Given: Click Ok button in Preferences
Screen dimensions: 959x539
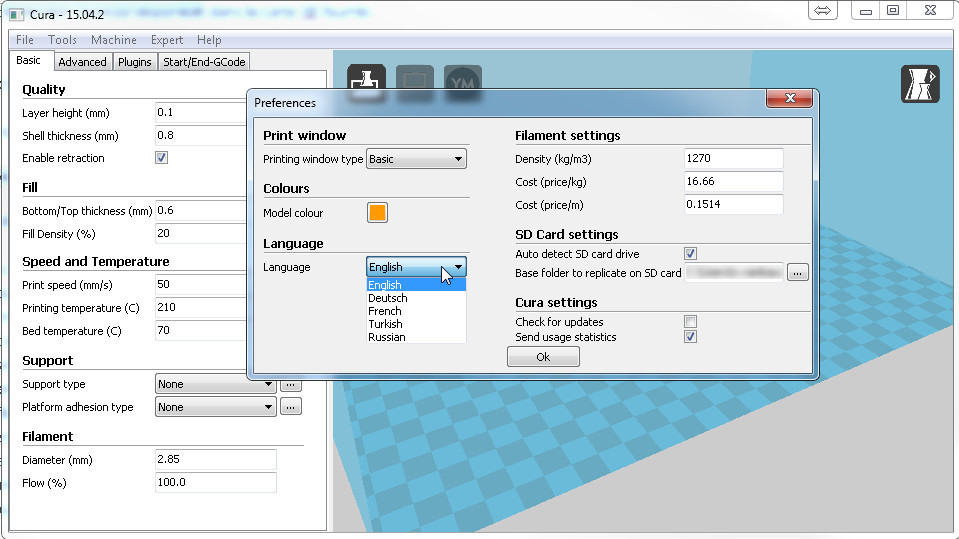Looking at the screenshot, I should coord(543,357).
